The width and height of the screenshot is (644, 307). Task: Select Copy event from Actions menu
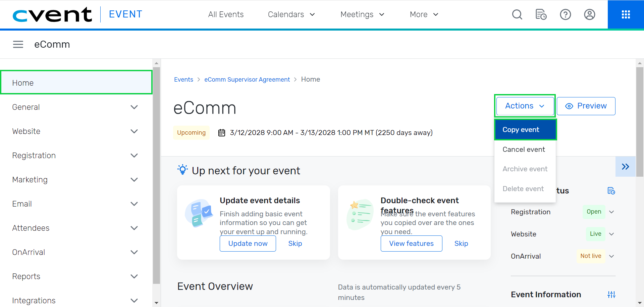tap(525, 130)
